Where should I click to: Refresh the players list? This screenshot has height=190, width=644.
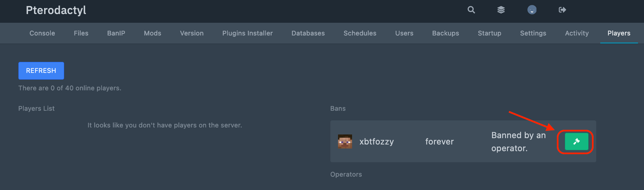pyautogui.click(x=41, y=71)
